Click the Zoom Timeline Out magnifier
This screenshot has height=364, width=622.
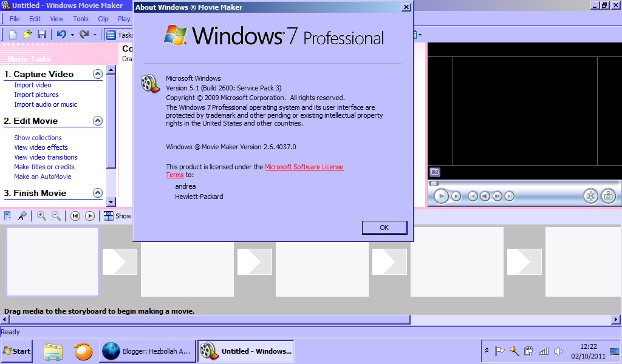(56, 216)
